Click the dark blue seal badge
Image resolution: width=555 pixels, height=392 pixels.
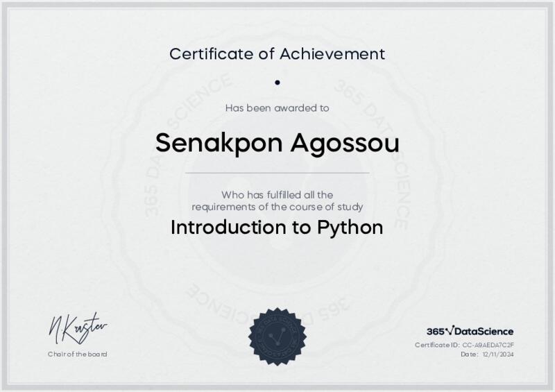[277, 336]
